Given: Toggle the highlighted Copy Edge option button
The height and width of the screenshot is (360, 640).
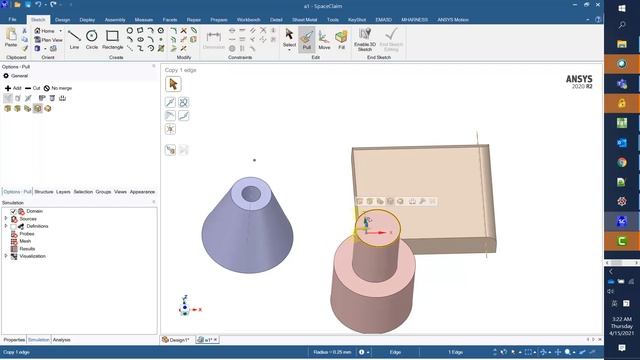Looking at the screenshot, I should pos(38,109).
